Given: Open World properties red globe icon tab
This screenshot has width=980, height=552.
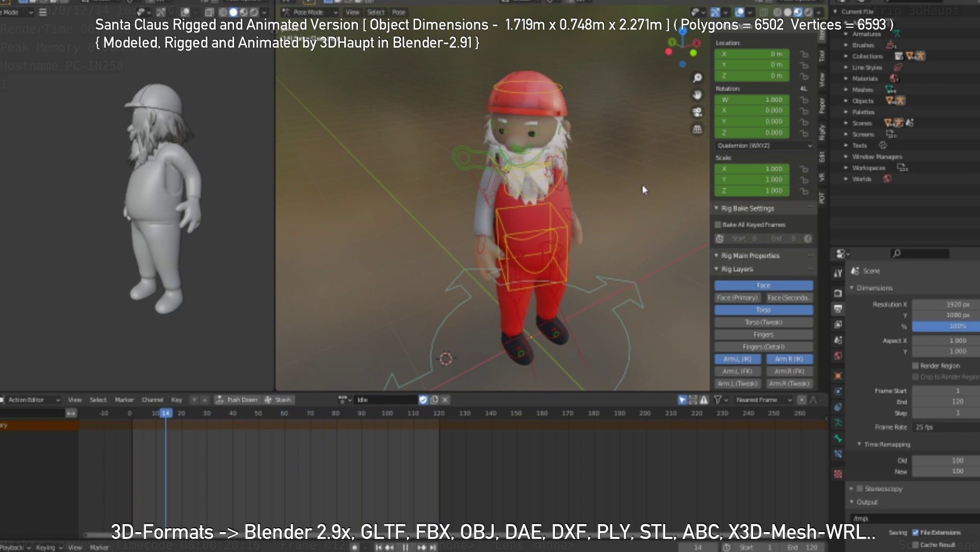Looking at the screenshot, I should (838, 356).
